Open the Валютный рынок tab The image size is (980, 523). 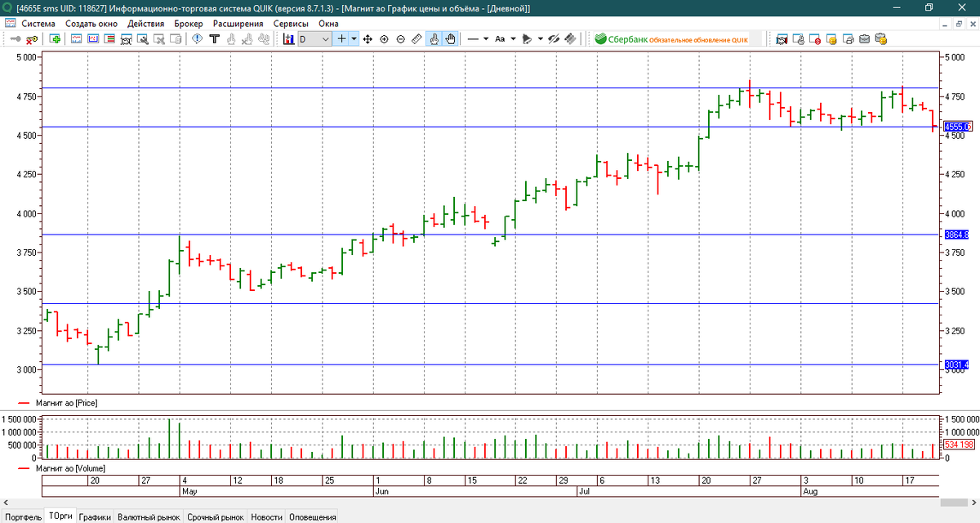coord(149,516)
